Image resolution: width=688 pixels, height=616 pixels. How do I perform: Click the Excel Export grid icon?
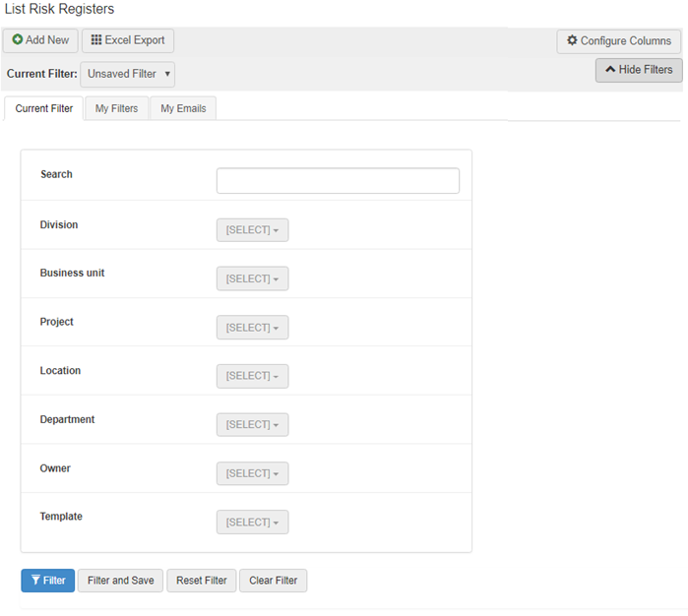click(x=96, y=40)
